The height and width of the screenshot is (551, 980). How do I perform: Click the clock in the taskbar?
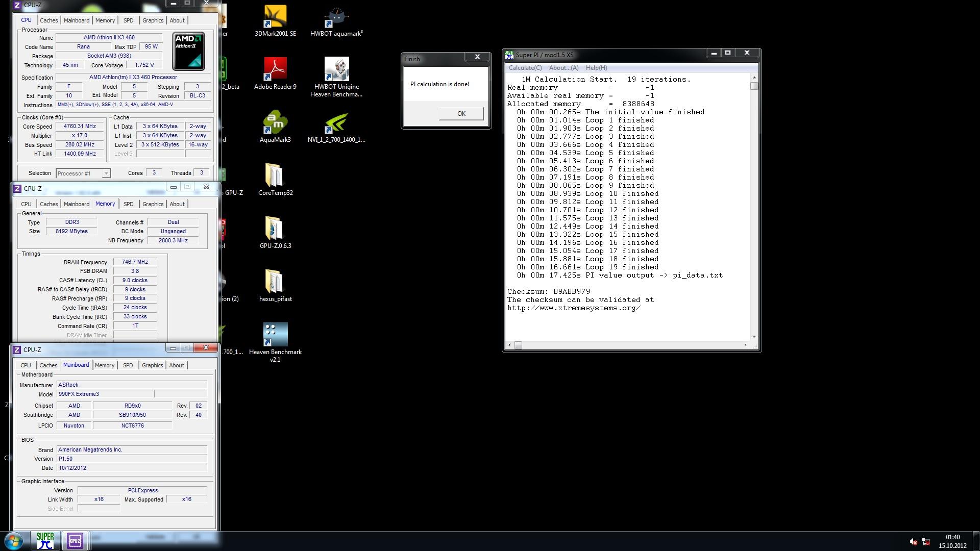coord(952,541)
